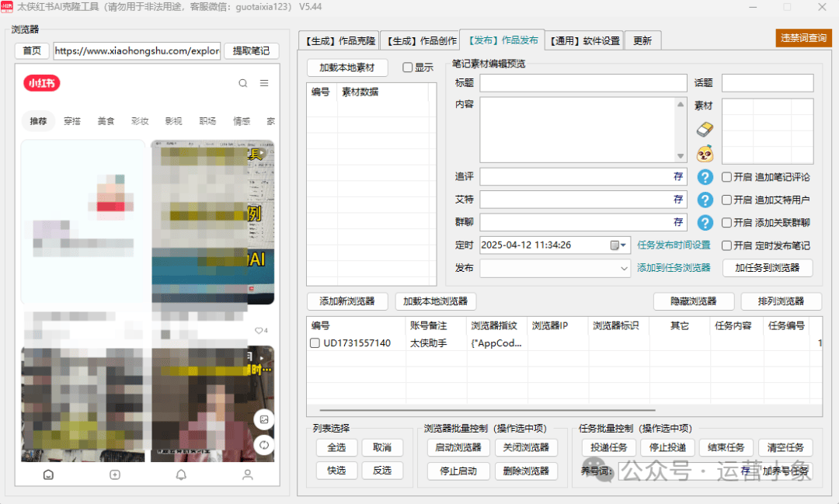Click the 反选 button
This screenshot has height=504, width=839.
pyautogui.click(x=382, y=471)
